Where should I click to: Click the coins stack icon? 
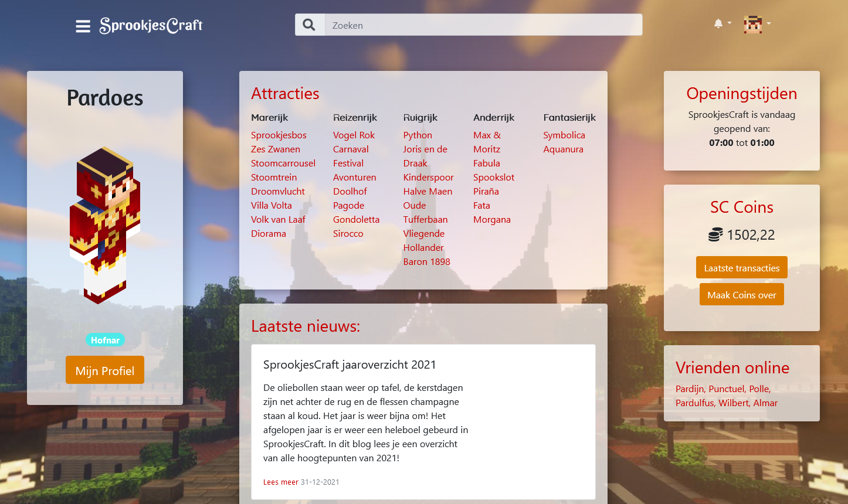coord(715,235)
